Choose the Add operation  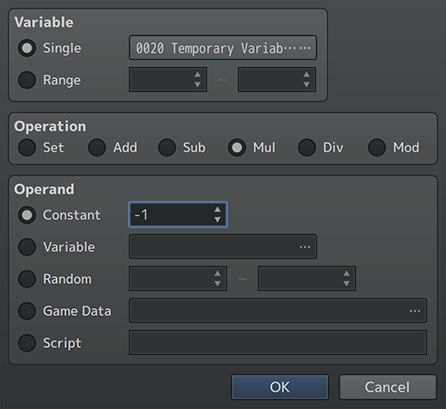[97, 147]
